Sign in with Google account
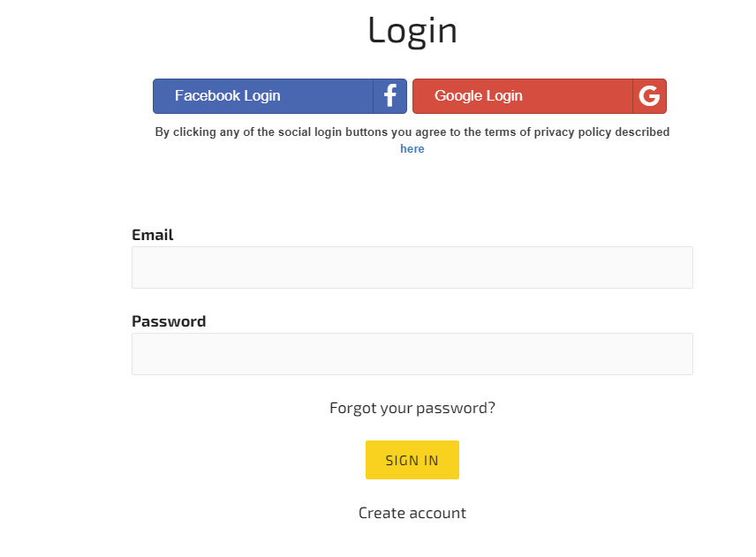756x557 pixels. pos(523,96)
